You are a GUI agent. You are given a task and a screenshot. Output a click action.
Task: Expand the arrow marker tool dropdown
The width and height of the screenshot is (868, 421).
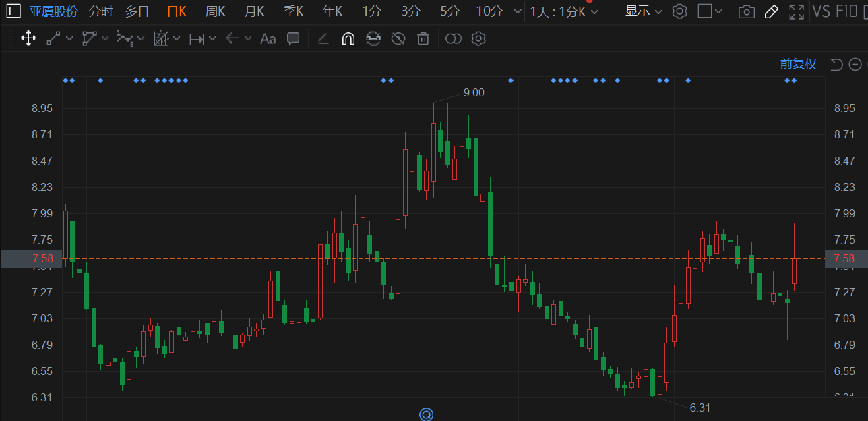[x=248, y=38]
